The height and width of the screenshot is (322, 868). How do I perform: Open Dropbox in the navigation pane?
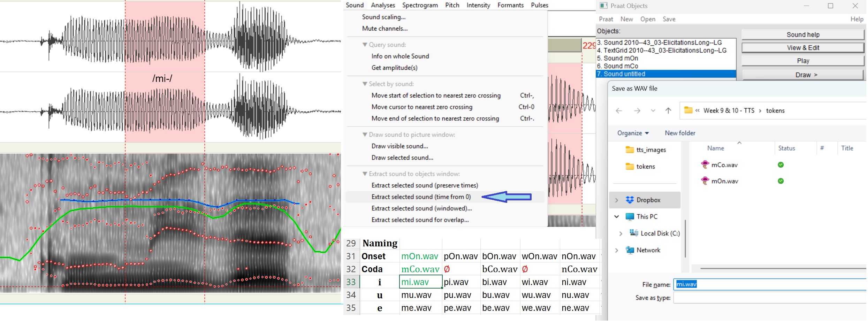[648, 200]
